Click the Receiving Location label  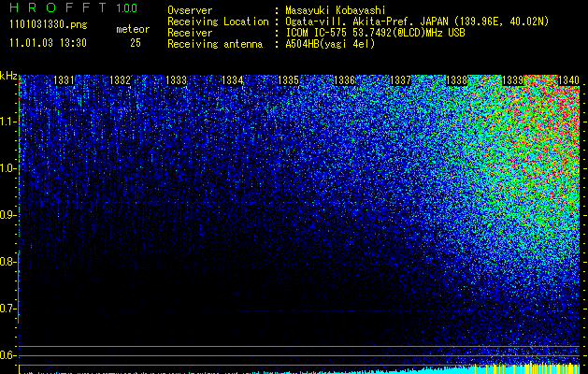click(218, 22)
